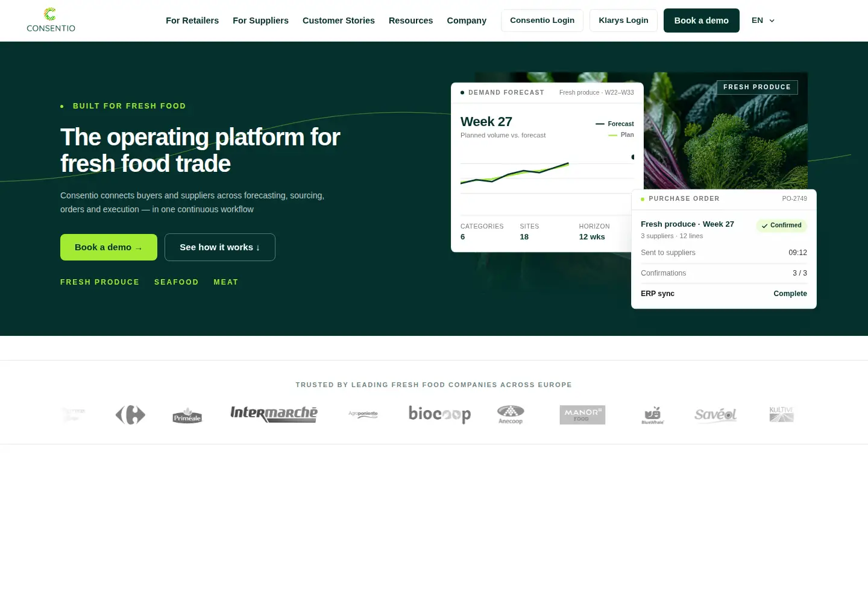Click the Manor Food logo
Screen dimensions: 868x603
582,415
